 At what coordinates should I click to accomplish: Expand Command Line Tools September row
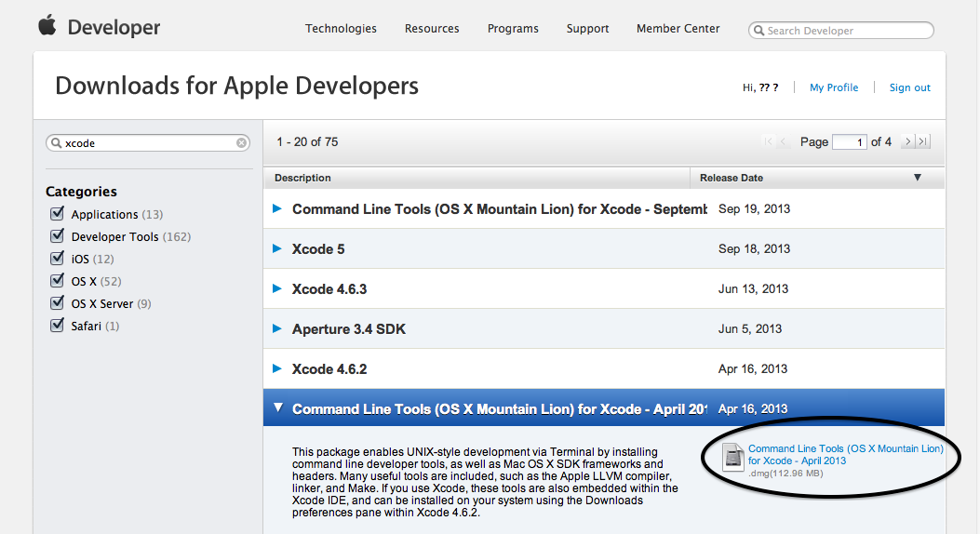pyautogui.click(x=276, y=208)
